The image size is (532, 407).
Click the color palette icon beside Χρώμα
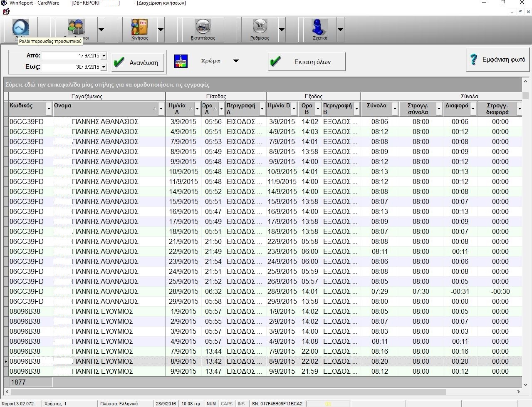(x=181, y=61)
